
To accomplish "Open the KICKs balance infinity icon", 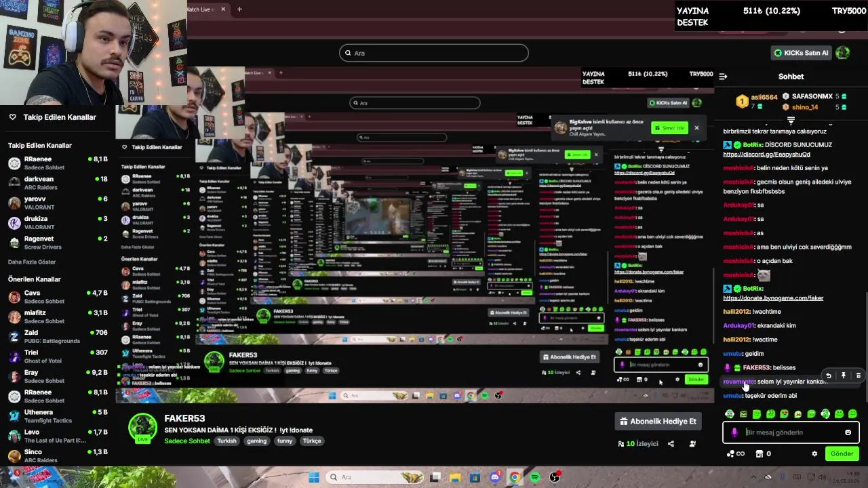I will click(736, 454).
